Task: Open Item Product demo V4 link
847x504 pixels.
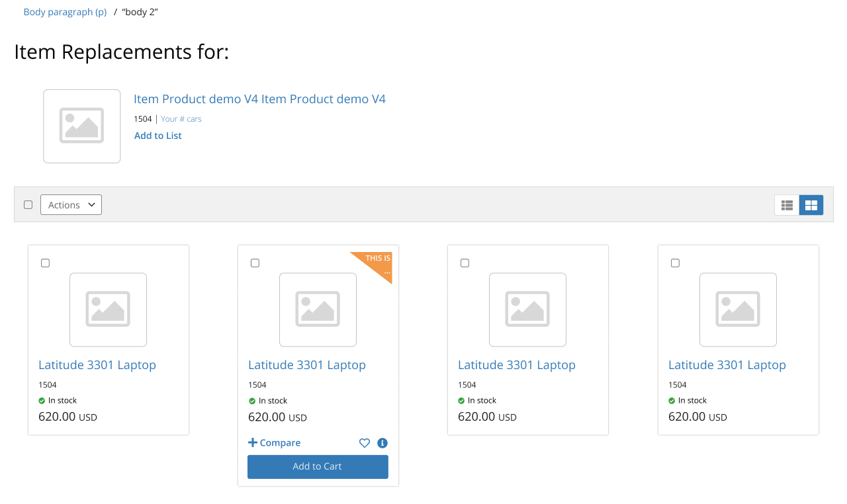Action: [259, 99]
